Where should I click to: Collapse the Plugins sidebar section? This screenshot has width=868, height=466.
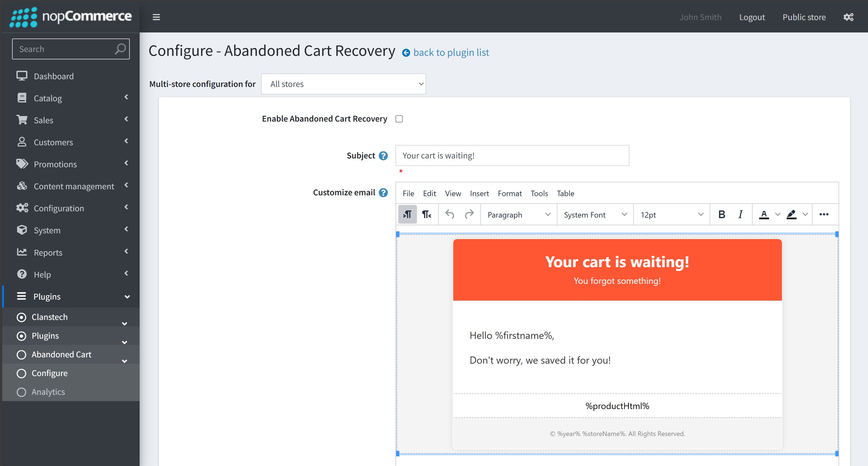coord(127,297)
